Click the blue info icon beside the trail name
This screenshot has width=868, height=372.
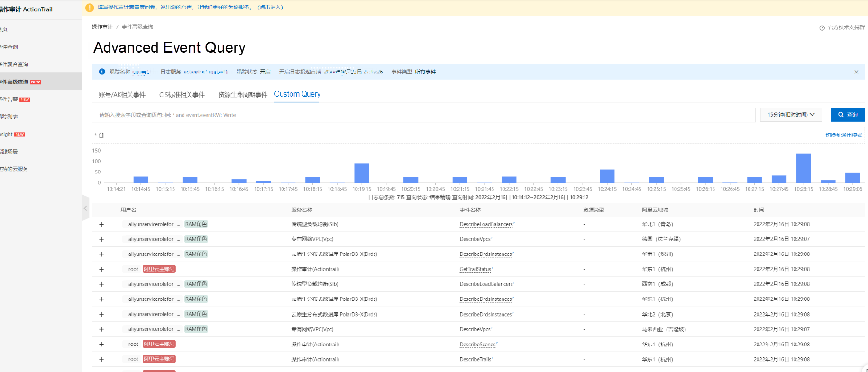coord(102,72)
